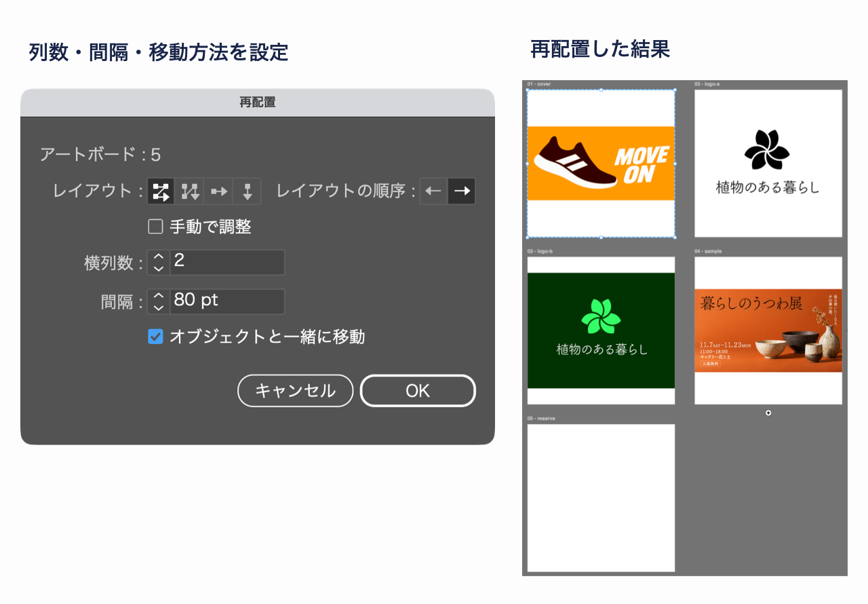
Task: Click the 横列数 field showing 2
Action: point(227,263)
